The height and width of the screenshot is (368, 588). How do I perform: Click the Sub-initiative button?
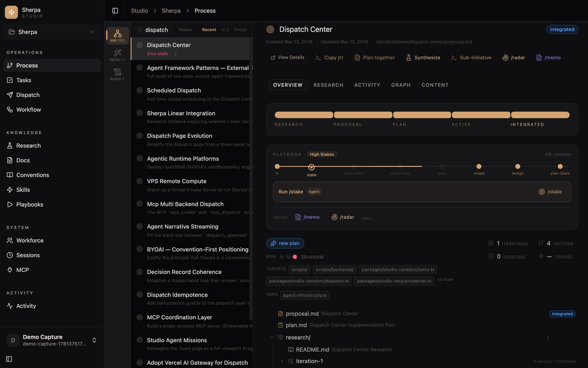[x=471, y=58]
